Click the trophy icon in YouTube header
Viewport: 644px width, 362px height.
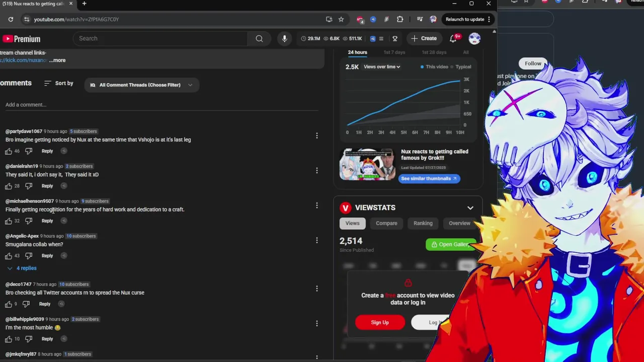point(395,38)
